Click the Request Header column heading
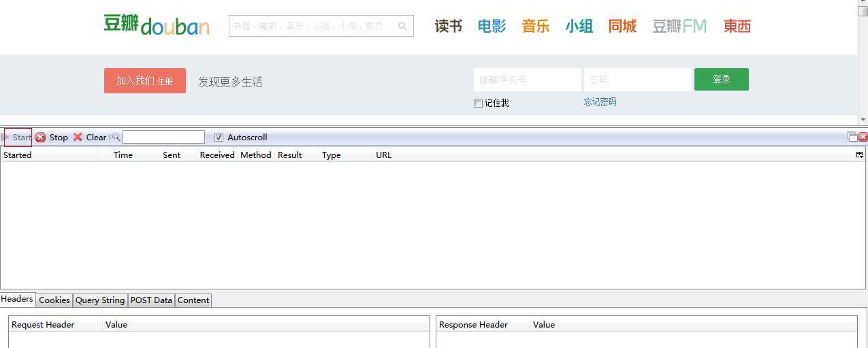868x348 pixels. pos(56,324)
